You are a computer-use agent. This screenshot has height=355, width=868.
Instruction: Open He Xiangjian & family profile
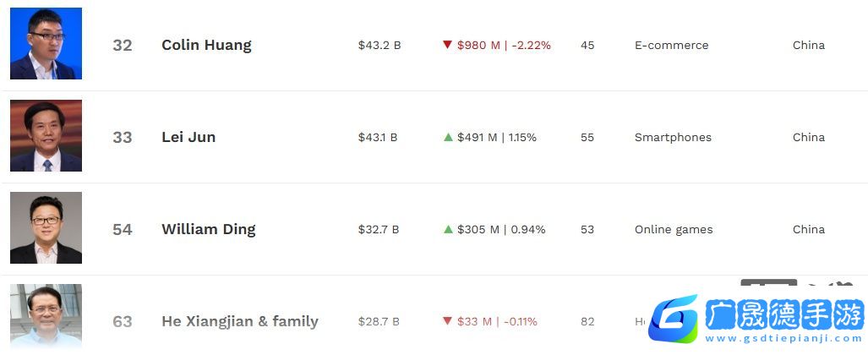240,321
